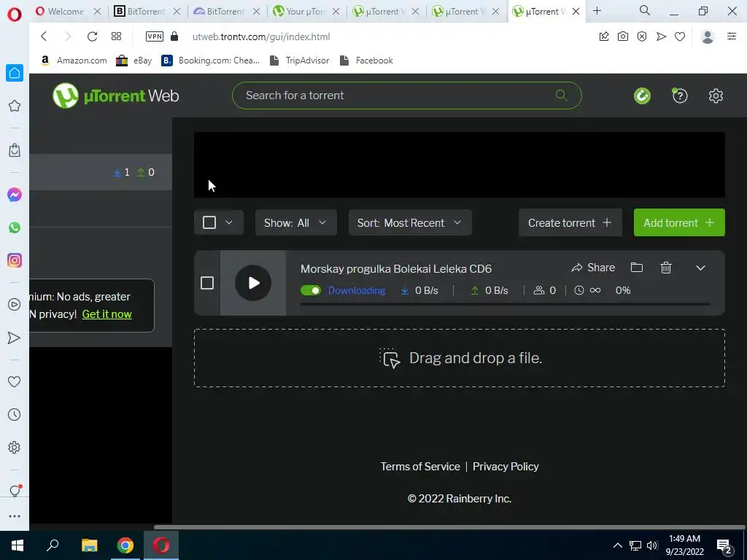Click the Drag and drop a file area
Image resolution: width=747 pixels, height=560 pixels.
460,358
